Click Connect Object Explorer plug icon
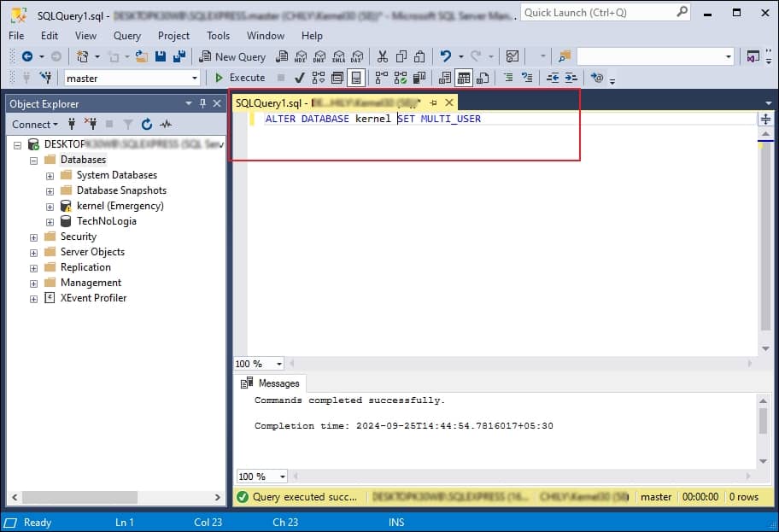The height and width of the screenshot is (532, 779). (x=72, y=124)
